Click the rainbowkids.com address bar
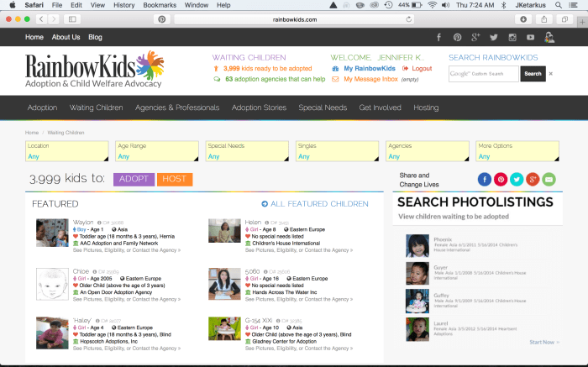The image size is (588, 367). 294,19
